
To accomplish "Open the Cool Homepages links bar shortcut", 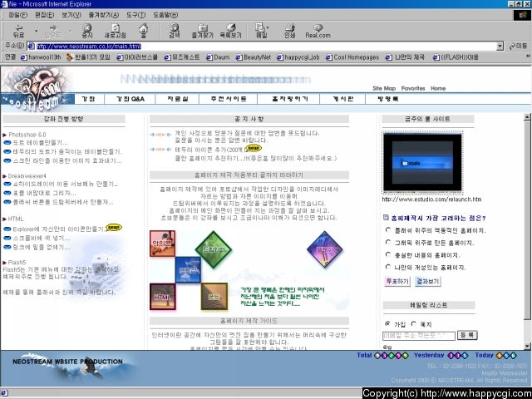I will tap(352, 57).
